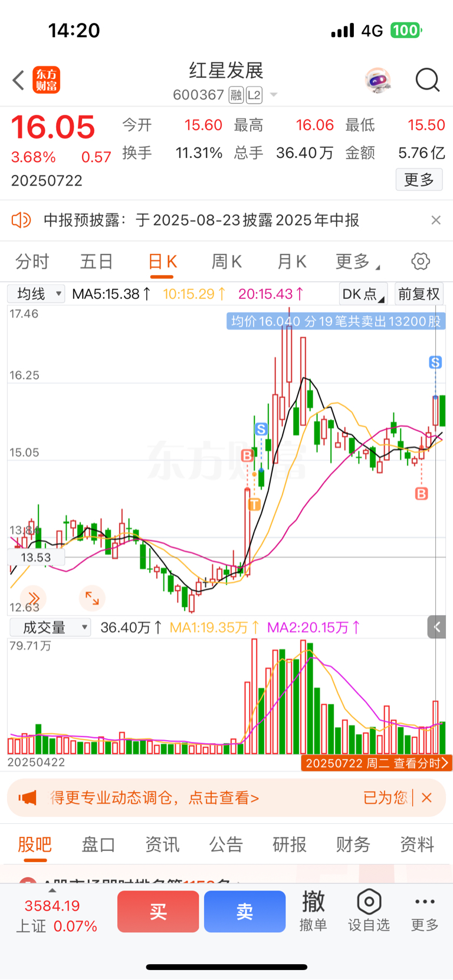Tap the back arrow icon
Viewport: 453px width, 980px height.
pyautogui.click(x=19, y=80)
